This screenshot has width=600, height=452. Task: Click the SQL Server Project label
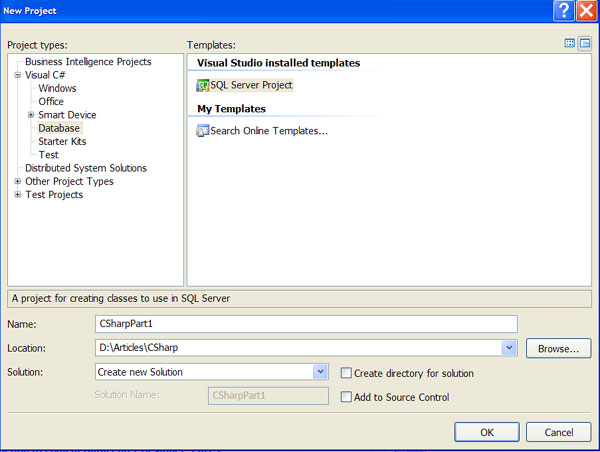pos(251,85)
